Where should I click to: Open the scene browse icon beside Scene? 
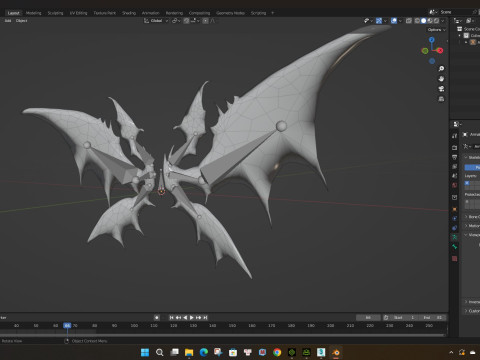[x=433, y=12]
